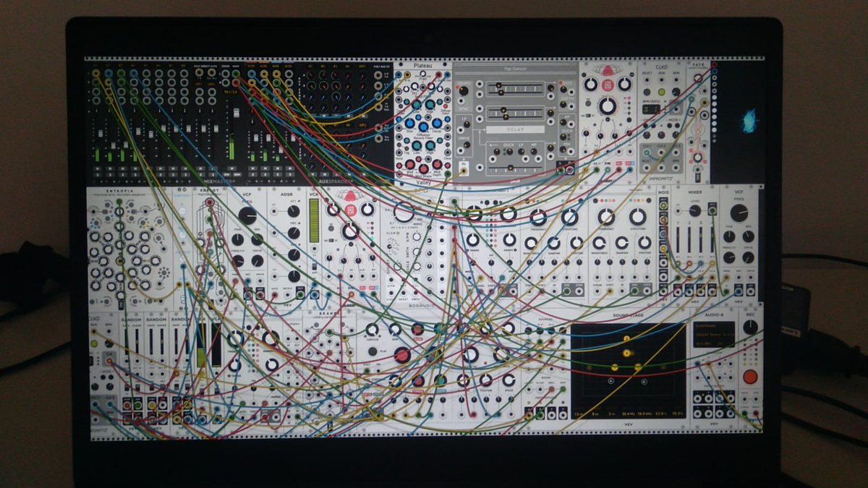Turn the MIXER LEVEL knob
868x488 pixels.
[x=694, y=211]
